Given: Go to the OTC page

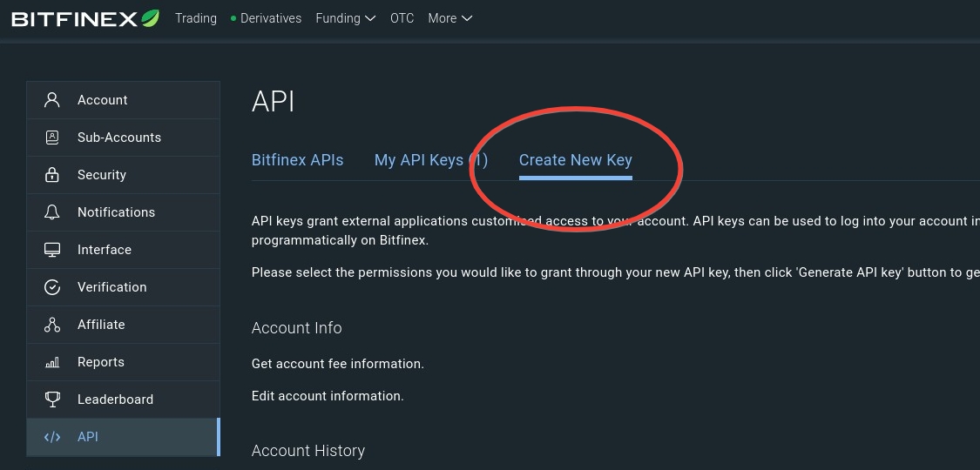Looking at the screenshot, I should click(x=402, y=18).
